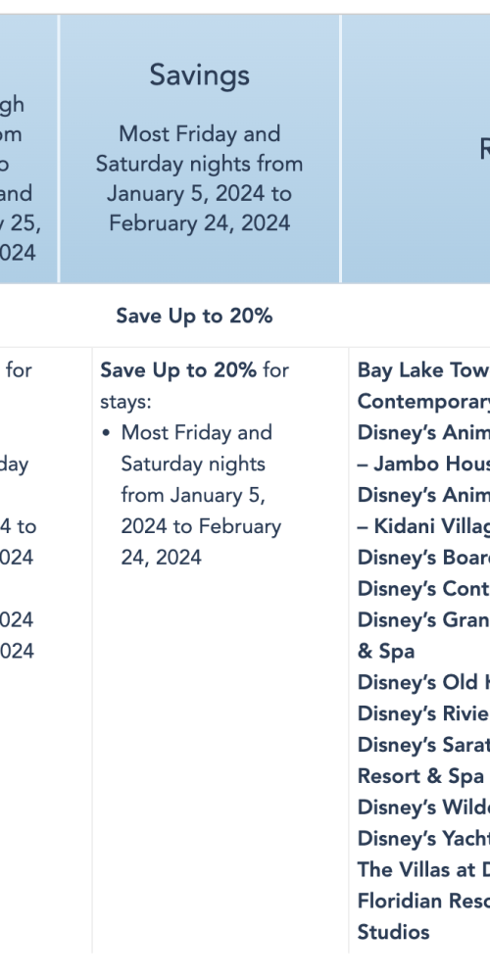Click the Savings column header
The height and width of the screenshot is (980, 490).
click(199, 75)
